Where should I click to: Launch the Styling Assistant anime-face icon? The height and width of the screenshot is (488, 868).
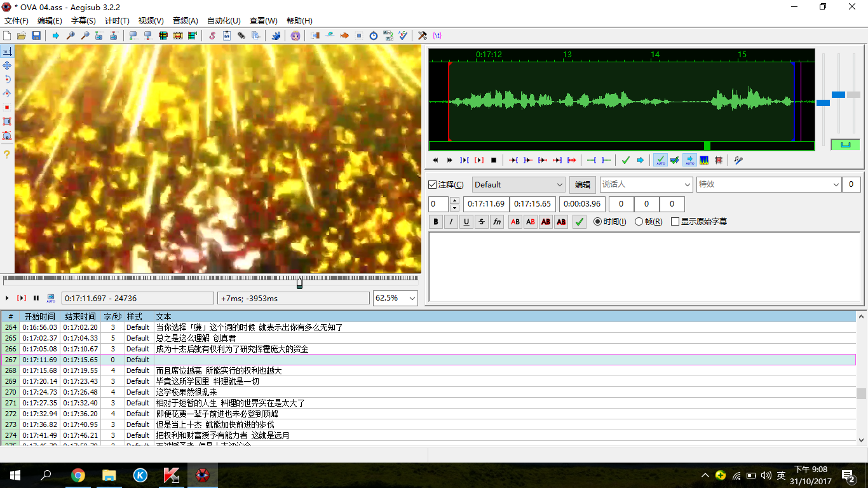(x=295, y=36)
